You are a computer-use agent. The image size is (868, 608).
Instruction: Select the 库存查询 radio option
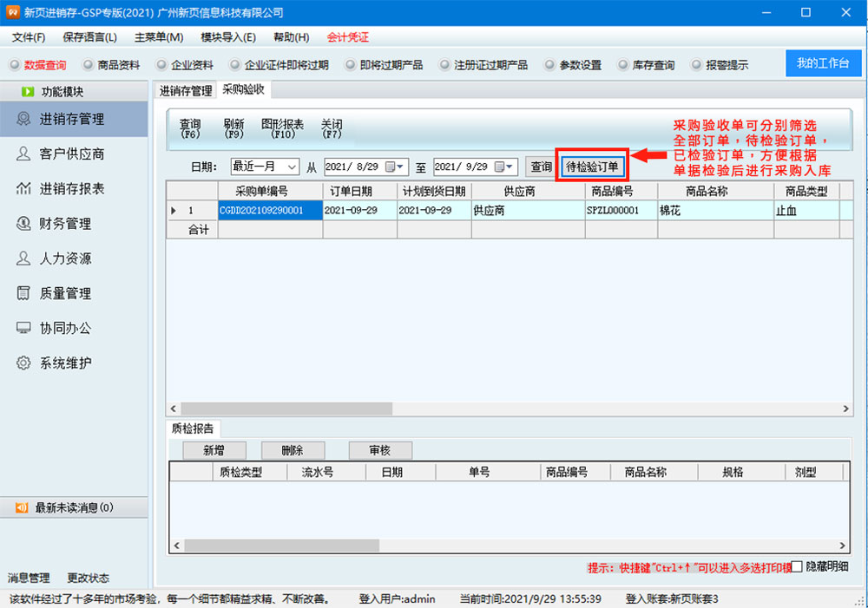622,65
